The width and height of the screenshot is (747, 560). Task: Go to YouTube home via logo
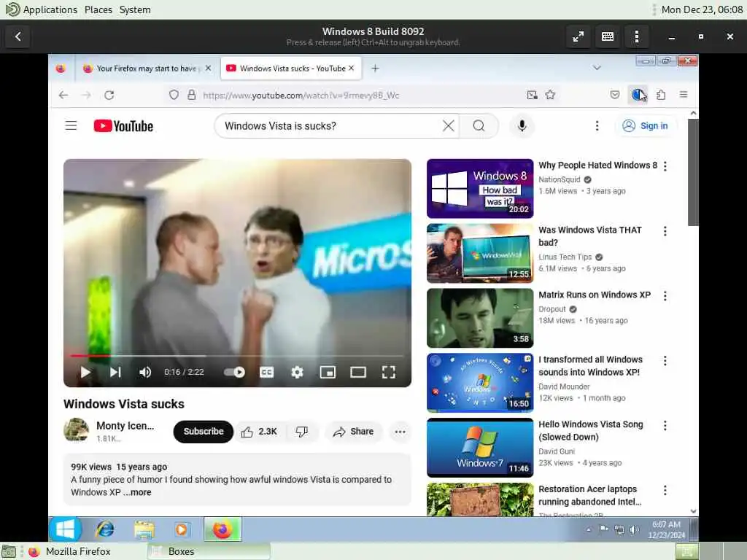pos(123,125)
